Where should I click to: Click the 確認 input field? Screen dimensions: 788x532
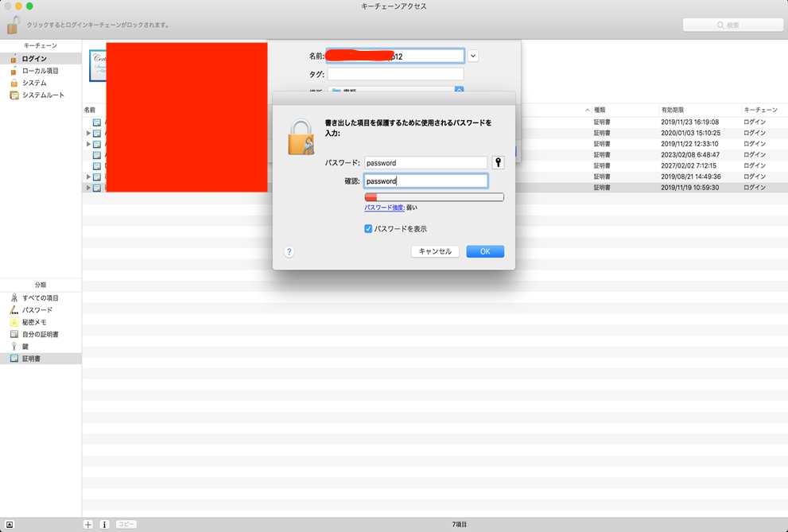(425, 181)
